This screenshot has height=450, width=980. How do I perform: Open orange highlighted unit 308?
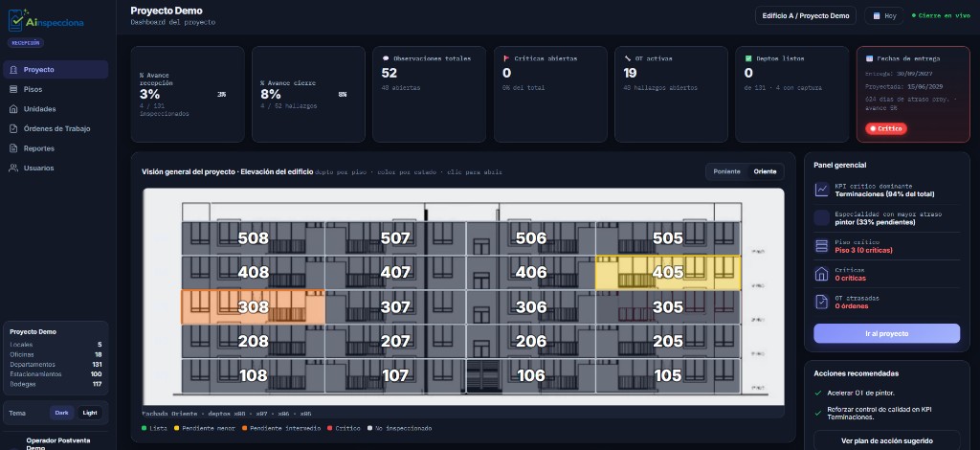[x=253, y=307]
